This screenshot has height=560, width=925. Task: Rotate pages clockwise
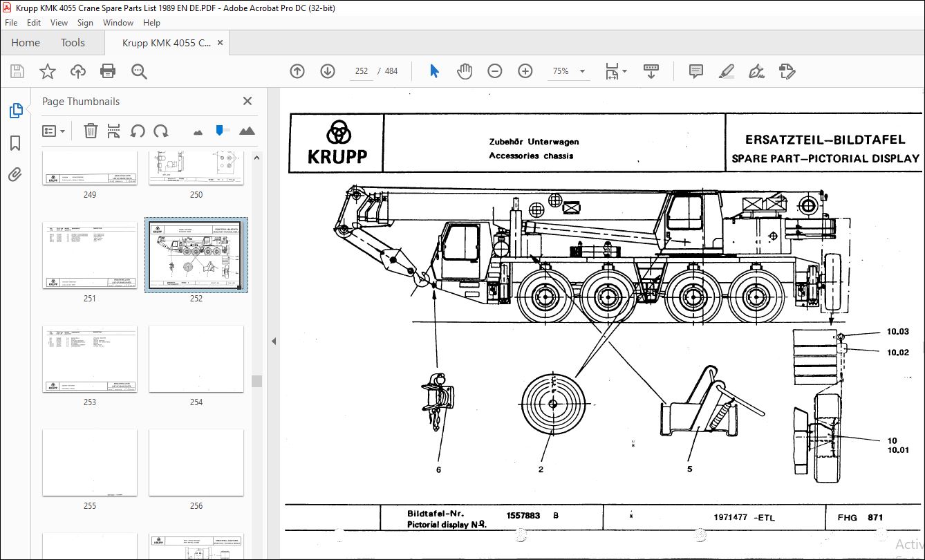pos(161,131)
